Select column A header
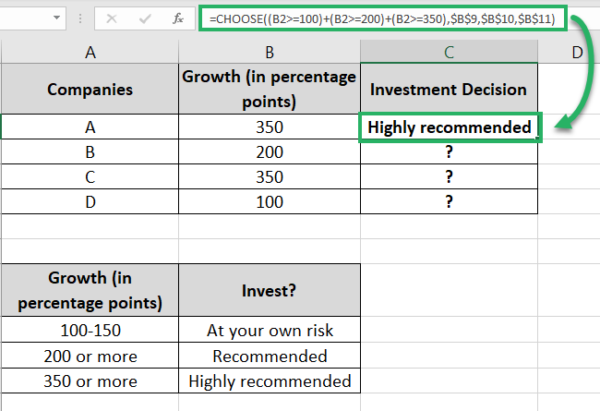600x411 pixels. [x=90, y=52]
